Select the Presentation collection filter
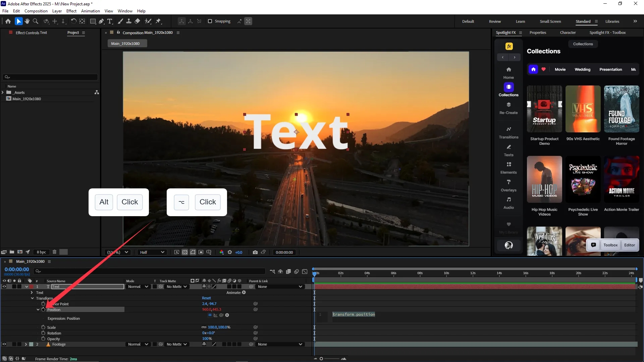This screenshot has width=644, height=362. click(610, 69)
